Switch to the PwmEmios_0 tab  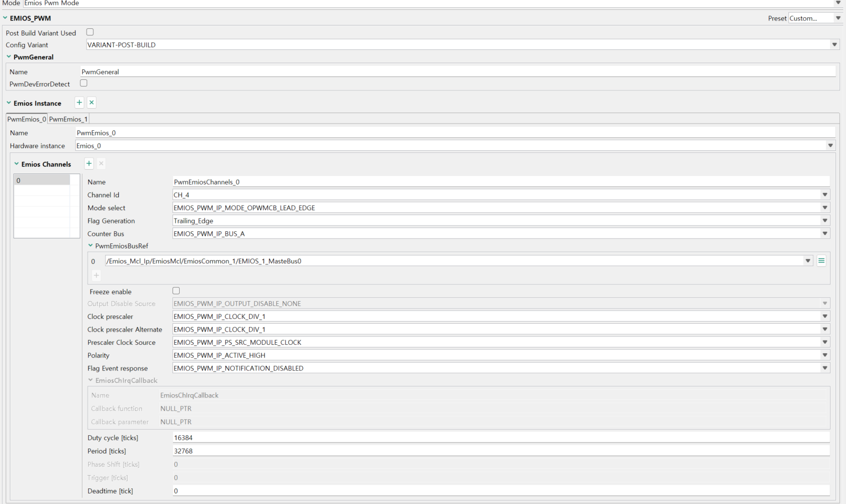[x=27, y=119]
